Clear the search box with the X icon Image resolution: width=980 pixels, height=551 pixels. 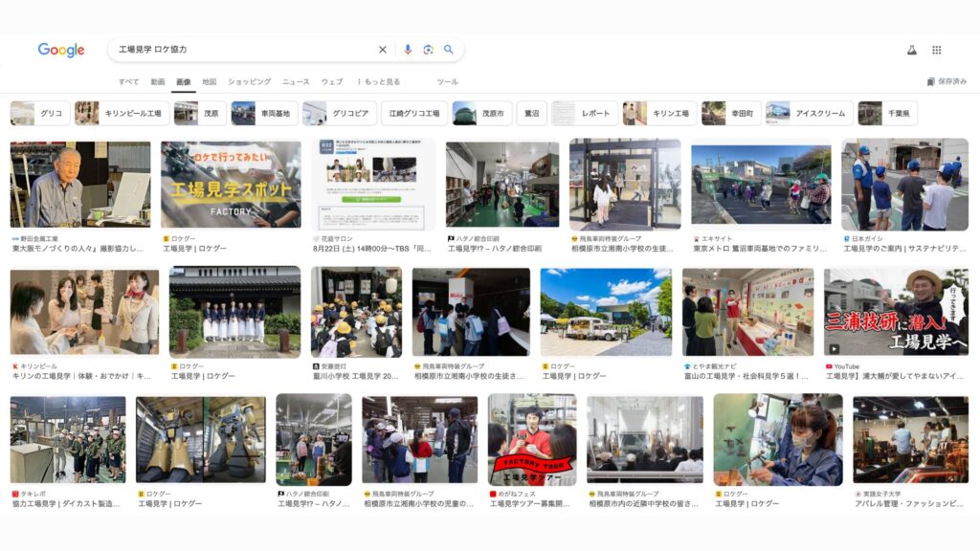pyautogui.click(x=383, y=50)
